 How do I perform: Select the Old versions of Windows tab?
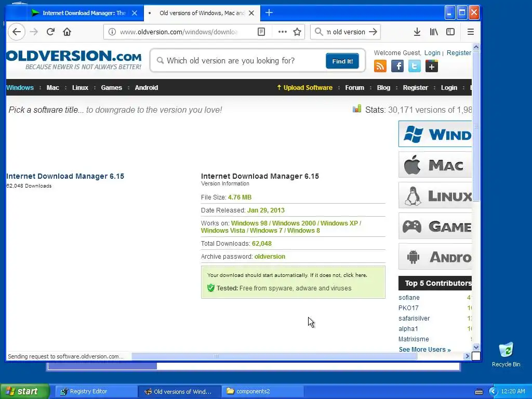pyautogui.click(x=202, y=13)
